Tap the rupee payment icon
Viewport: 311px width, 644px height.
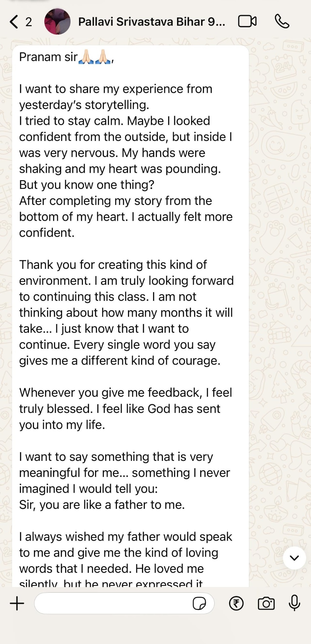[236, 603]
